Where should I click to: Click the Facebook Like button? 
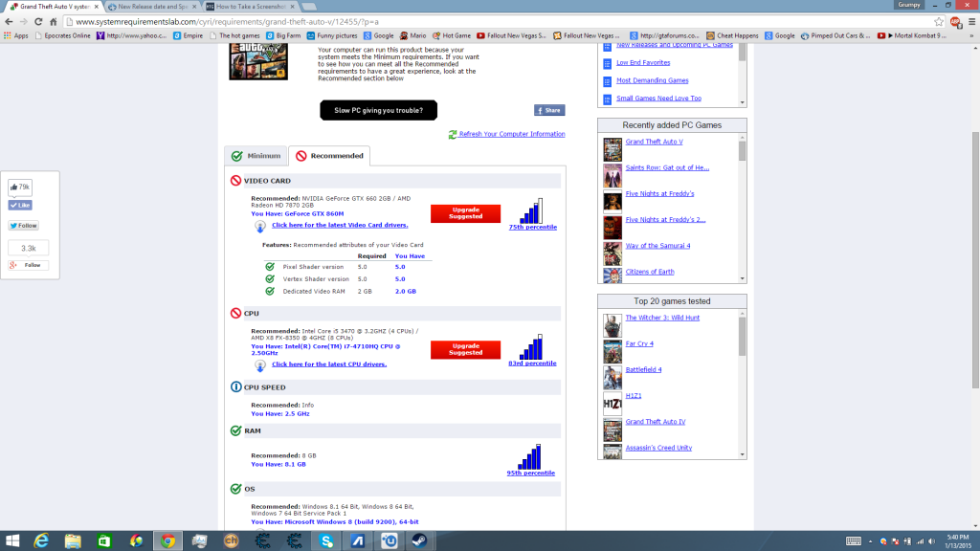pos(21,204)
